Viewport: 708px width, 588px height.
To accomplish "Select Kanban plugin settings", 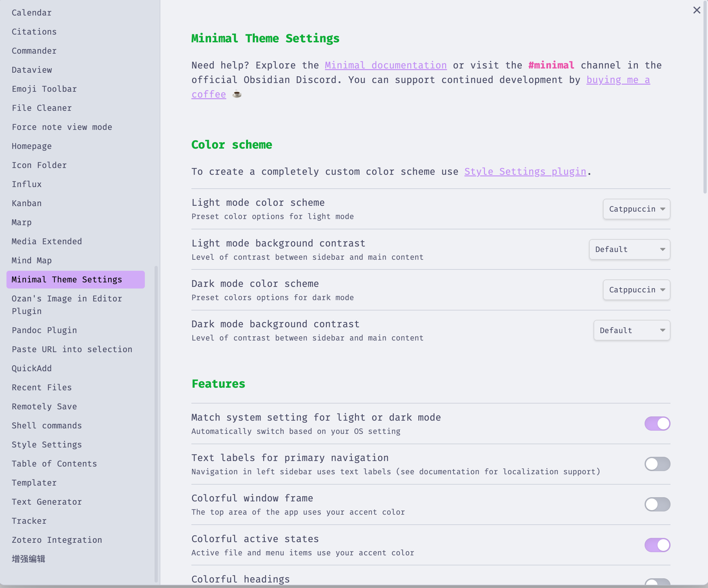I will (26, 203).
